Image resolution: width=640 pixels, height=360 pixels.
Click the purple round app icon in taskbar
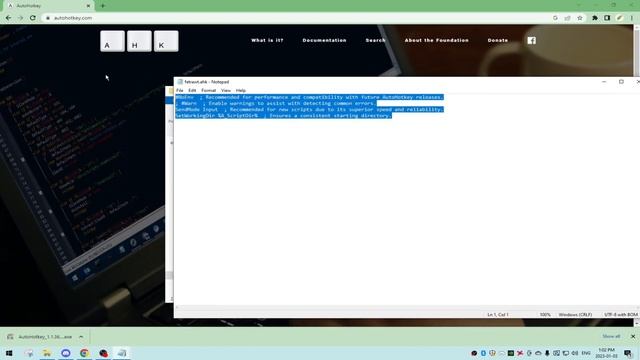(66, 353)
